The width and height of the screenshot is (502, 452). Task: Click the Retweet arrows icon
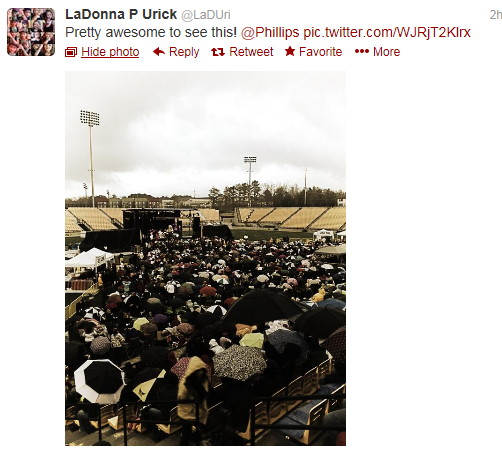[218, 52]
